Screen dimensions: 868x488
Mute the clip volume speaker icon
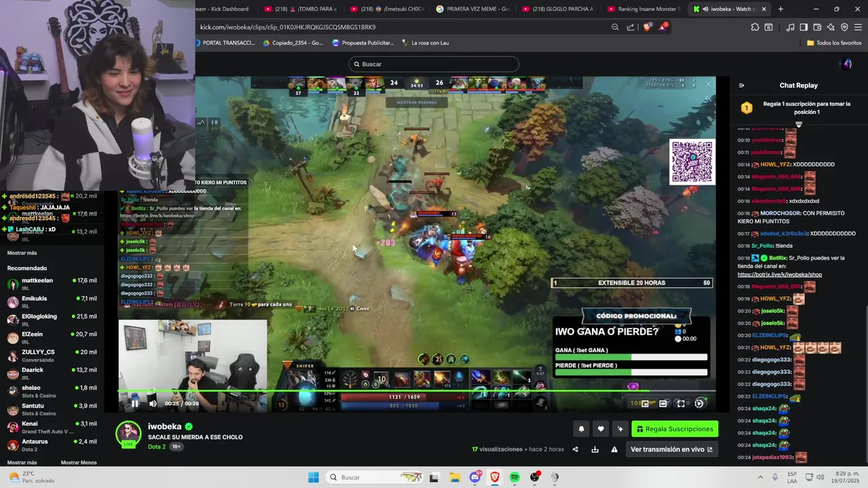[153, 403]
